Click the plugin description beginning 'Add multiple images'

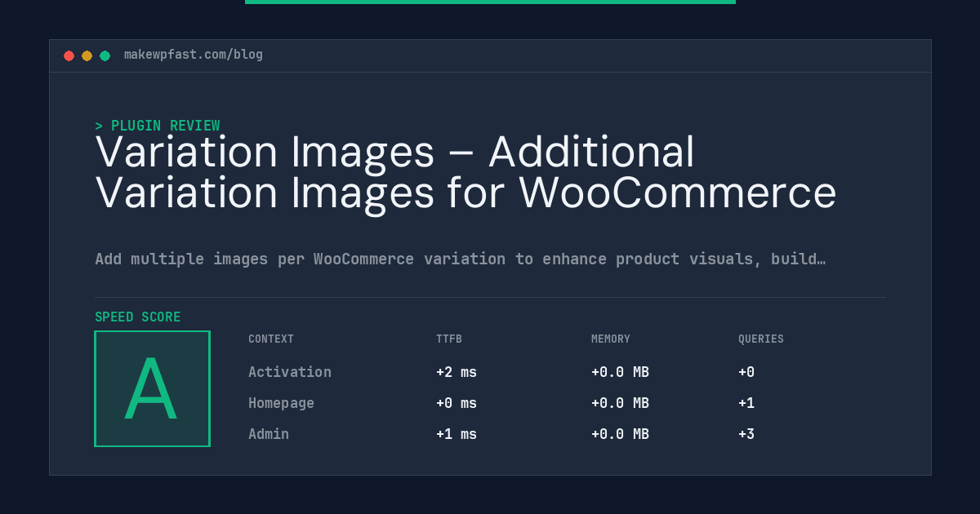click(x=460, y=259)
